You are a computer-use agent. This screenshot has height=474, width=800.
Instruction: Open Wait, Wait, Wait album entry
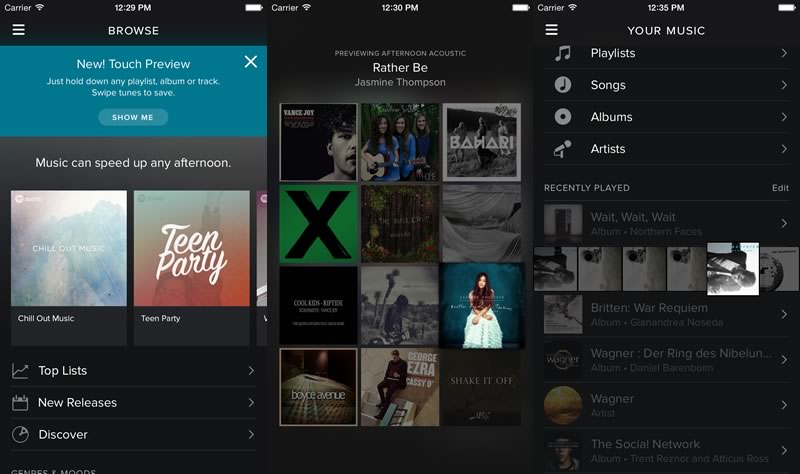pos(667,223)
